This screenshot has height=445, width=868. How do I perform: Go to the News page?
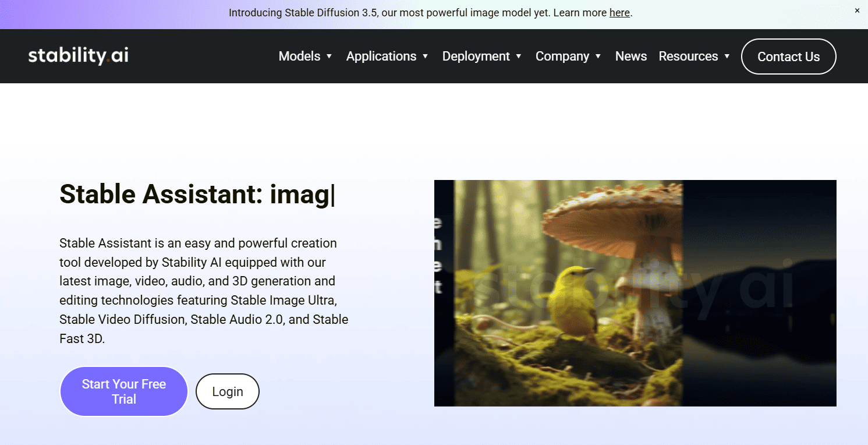[631, 56]
